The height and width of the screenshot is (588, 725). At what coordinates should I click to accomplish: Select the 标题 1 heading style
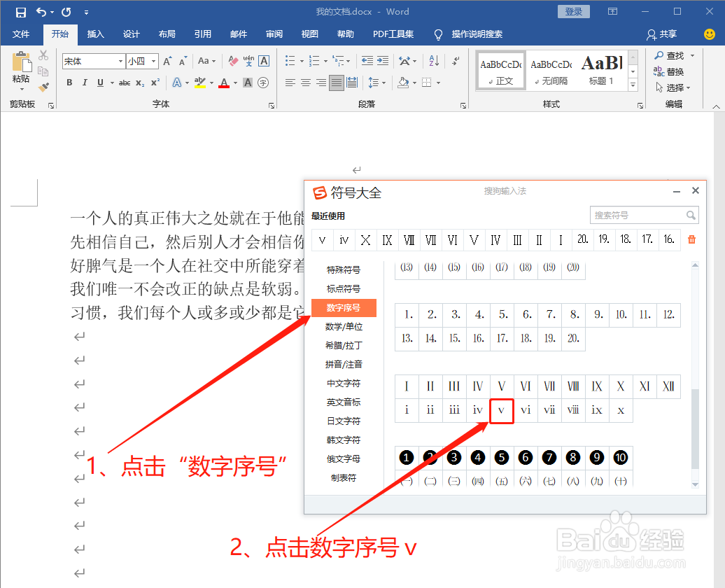pyautogui.click(x=602, y=70)
